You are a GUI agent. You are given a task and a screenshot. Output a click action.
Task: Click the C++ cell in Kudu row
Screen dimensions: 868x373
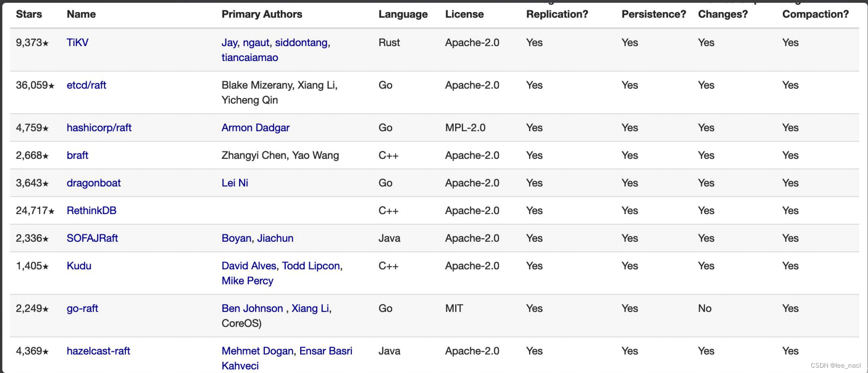point(388,266)
